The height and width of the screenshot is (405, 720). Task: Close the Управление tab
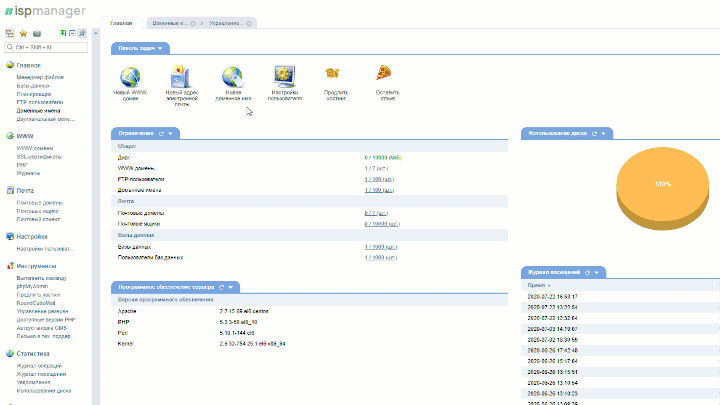(249, 23)
